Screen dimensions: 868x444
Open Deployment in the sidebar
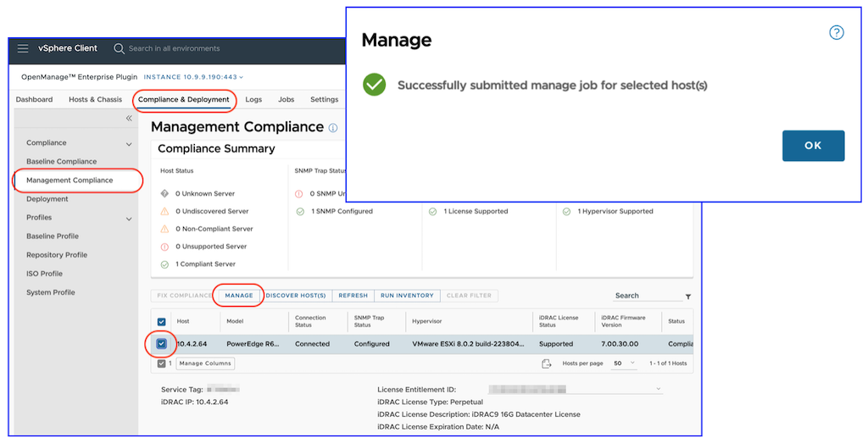tap(47, 199)
